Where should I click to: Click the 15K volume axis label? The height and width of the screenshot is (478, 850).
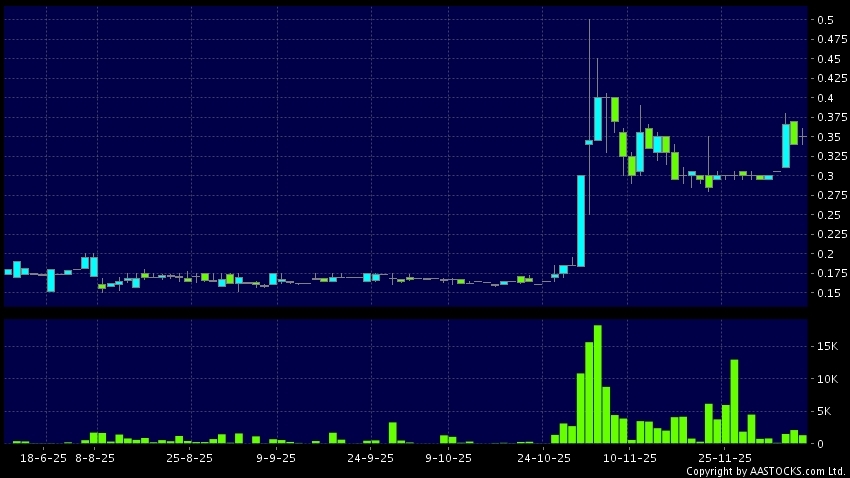point(828,346)
